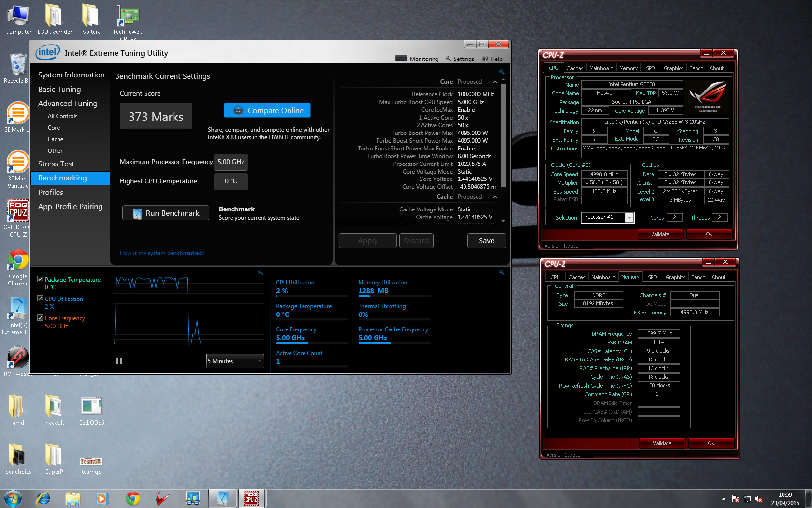Image resolution: width=812 pixels, height=508 pixels.
Task: Open Windows Explorer from the taskbar
Action: pyautogui.click(x=73, y=498)
